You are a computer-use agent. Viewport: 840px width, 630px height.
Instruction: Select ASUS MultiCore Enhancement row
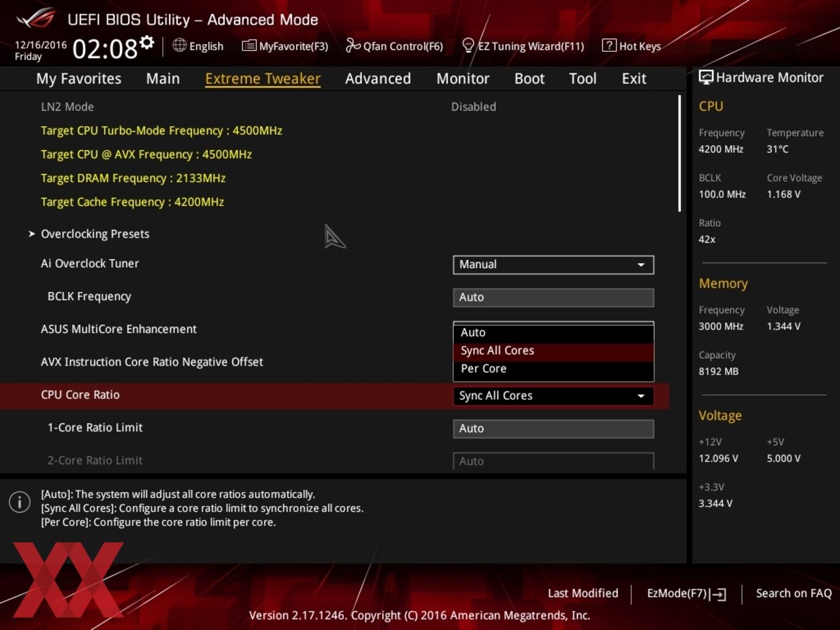coord(119,329)
